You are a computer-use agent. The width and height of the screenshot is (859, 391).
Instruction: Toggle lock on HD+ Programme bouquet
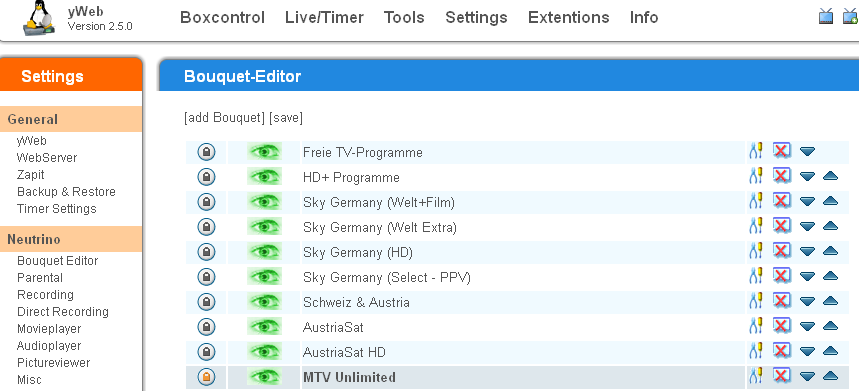click(207, 177)
